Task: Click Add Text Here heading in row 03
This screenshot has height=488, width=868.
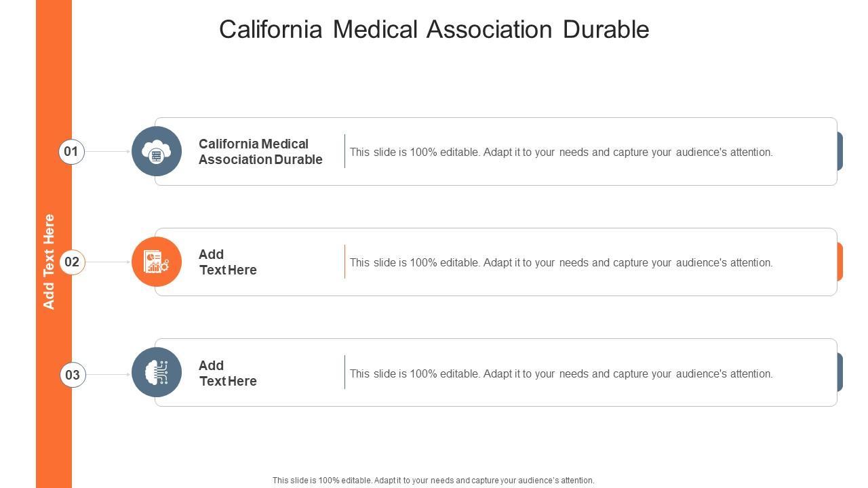Action: click(x=228, y=373)
